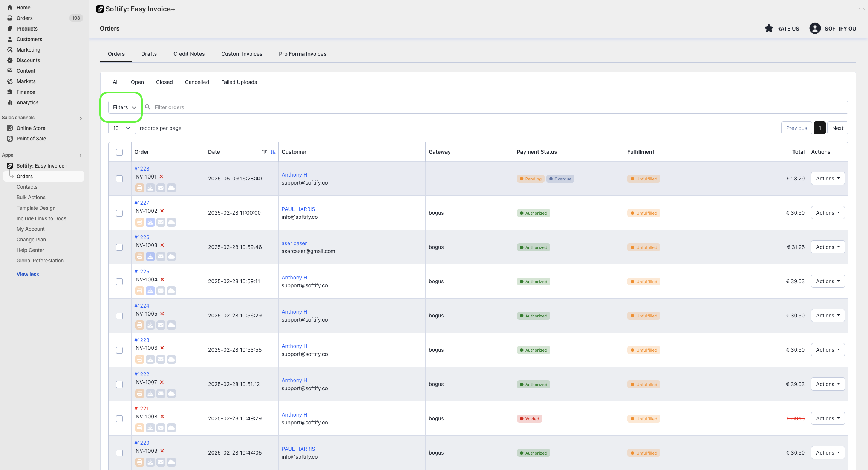Open the Softify OU account avatar

tap(815, 29)
